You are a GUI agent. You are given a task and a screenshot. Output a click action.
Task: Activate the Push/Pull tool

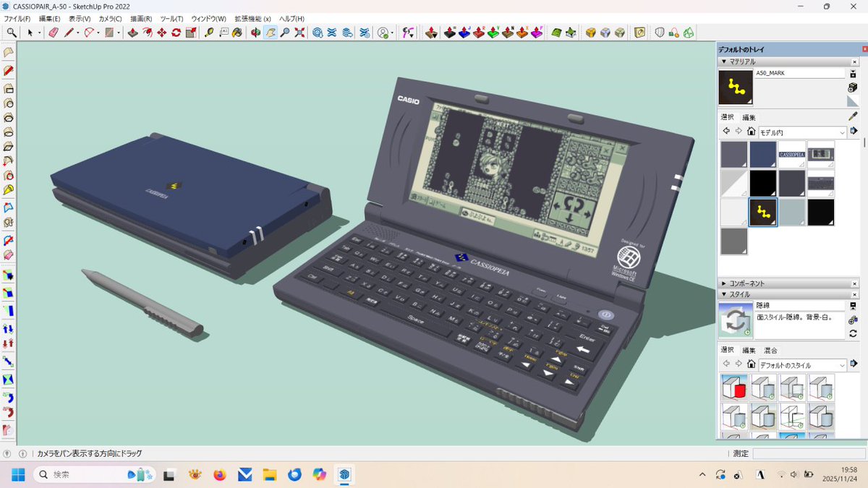point(132,33)
